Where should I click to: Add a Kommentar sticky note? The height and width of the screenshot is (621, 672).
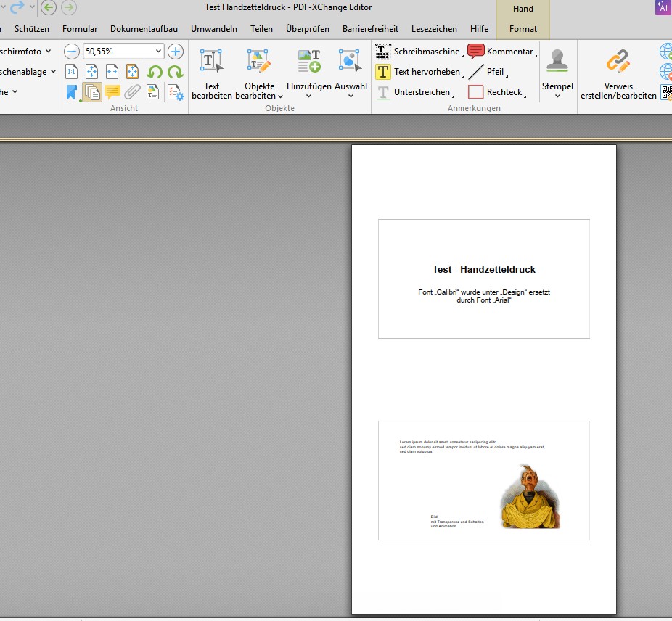pyautogui.click(x=501, y=52)
